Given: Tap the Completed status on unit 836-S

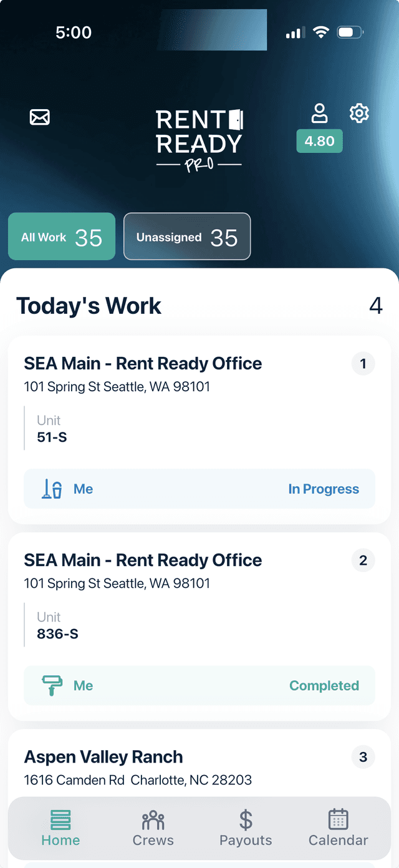Looking at the screenshot, I should pyautogui.click(x=324, y=685).
